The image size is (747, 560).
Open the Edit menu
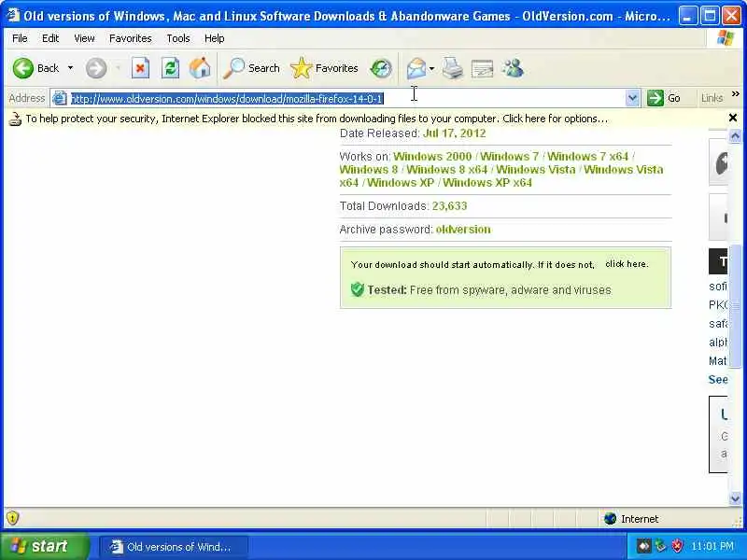click(50, 38)
